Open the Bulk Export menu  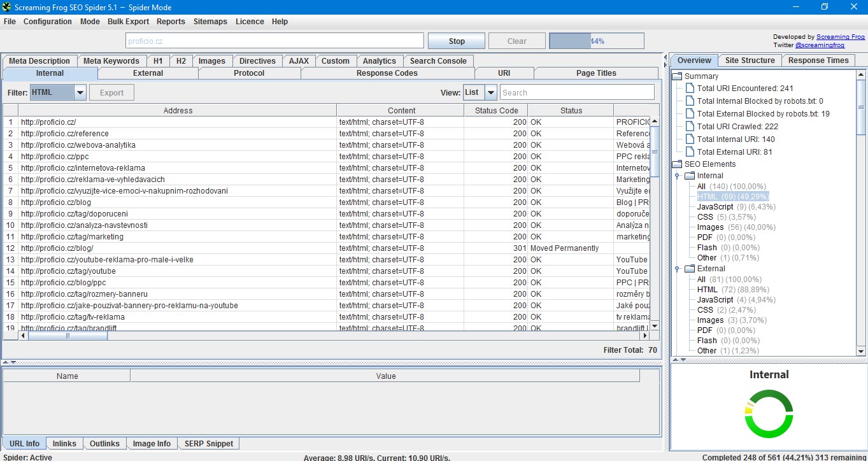click(129, 22)
